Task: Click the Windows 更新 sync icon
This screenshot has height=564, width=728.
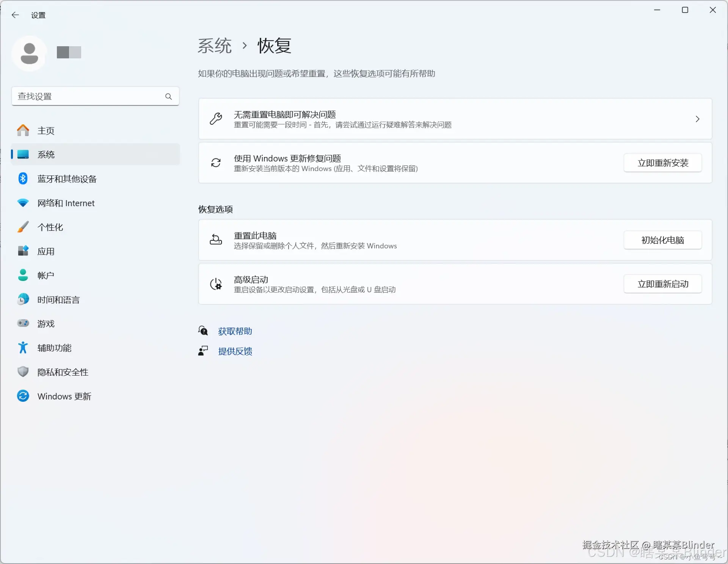Action: [x=23, y=396]
